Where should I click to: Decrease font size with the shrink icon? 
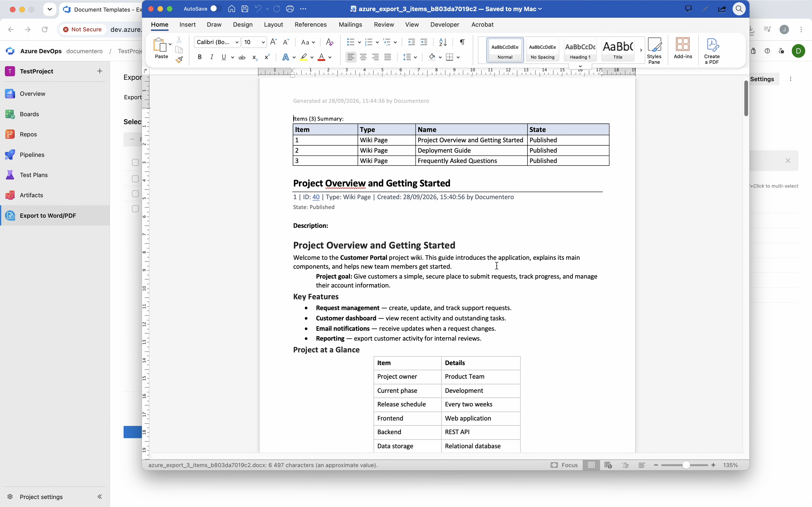(286, 42)
